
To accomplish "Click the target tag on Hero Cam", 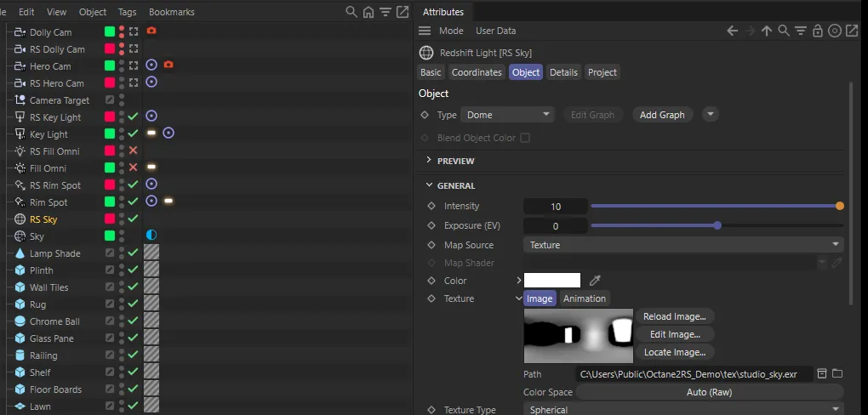I will 151,65.
